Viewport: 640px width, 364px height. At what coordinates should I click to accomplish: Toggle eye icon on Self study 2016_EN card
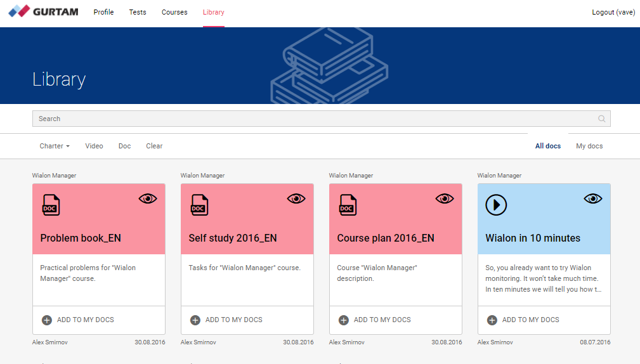point(296,198)
